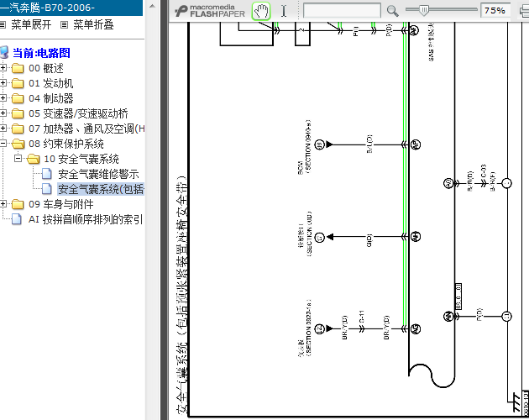Click folder icon of 07 加热器

[18, 129]
